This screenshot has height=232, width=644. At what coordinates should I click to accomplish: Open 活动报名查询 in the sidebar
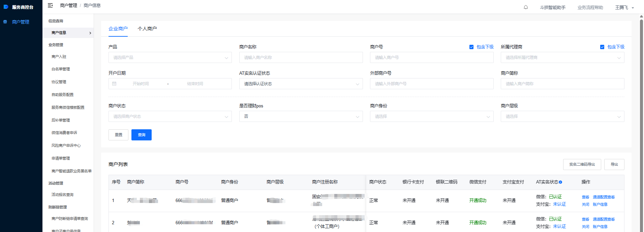point(62,195)
